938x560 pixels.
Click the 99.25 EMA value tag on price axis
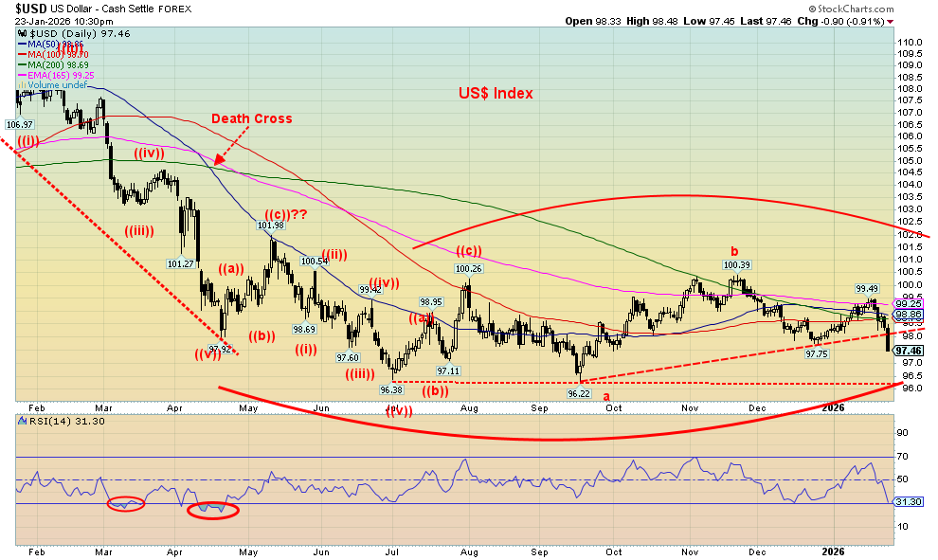(908, 304)
